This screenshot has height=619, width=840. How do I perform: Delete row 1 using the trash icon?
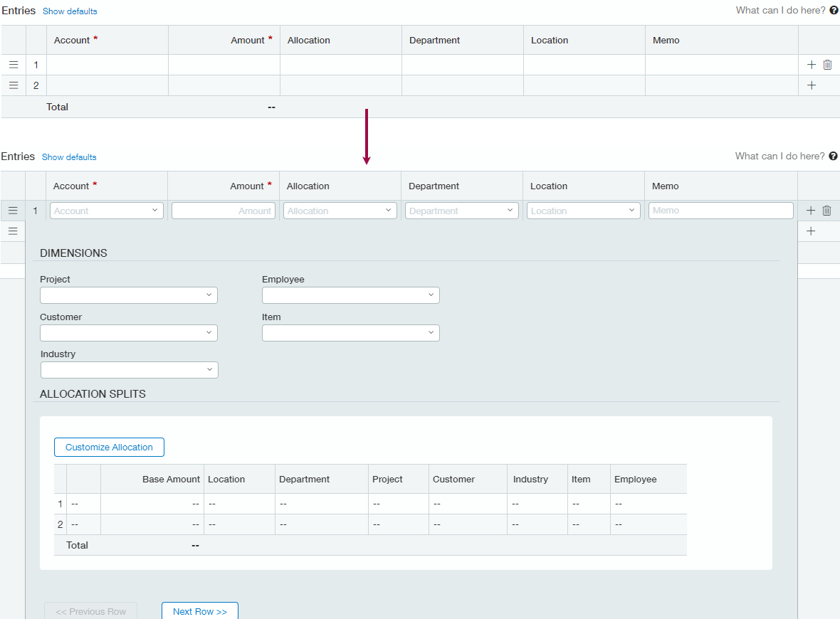pyautogui.click(x=827, y=64)
